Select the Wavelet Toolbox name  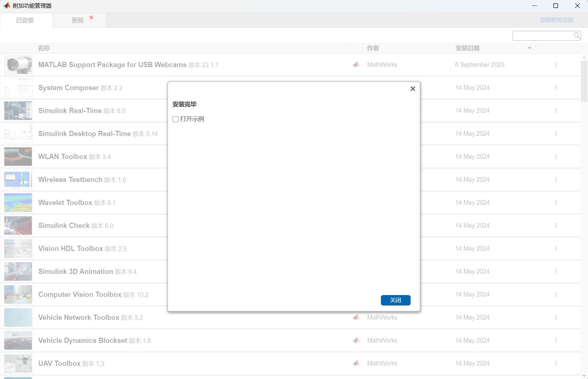(x=65, y=203)
